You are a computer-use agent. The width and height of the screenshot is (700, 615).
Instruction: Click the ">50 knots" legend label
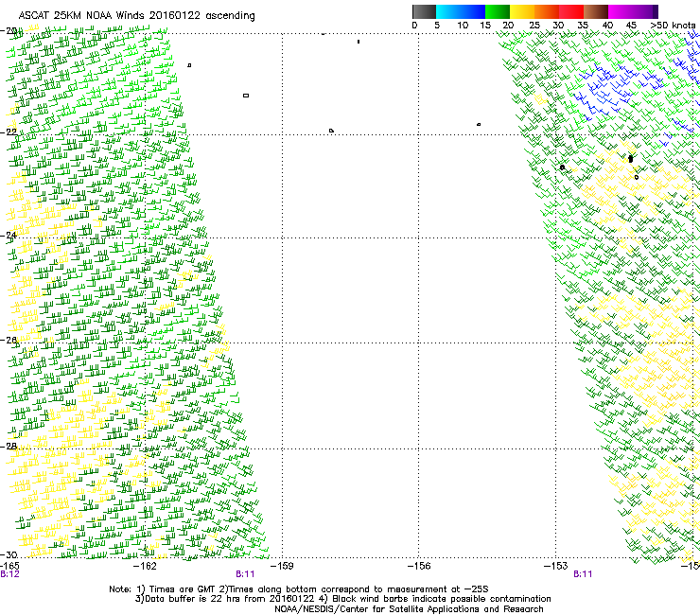[x=674, y=26]
